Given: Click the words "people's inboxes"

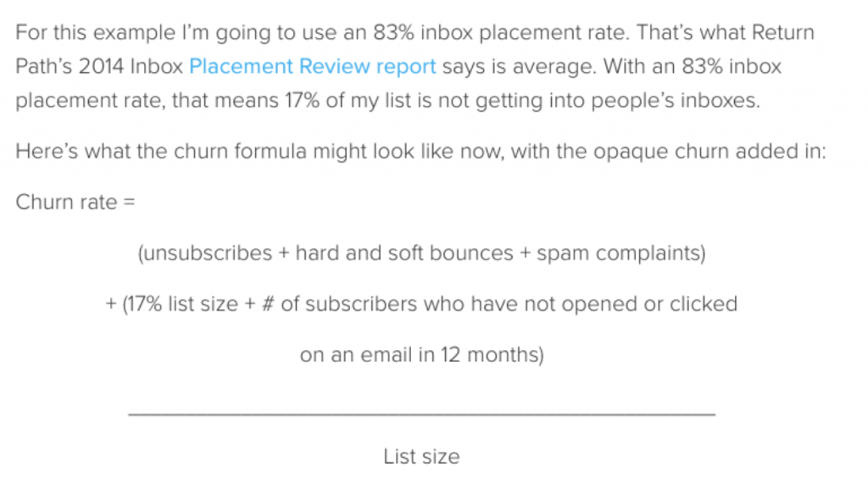Looking at the screenshot, I should (676, 100).
